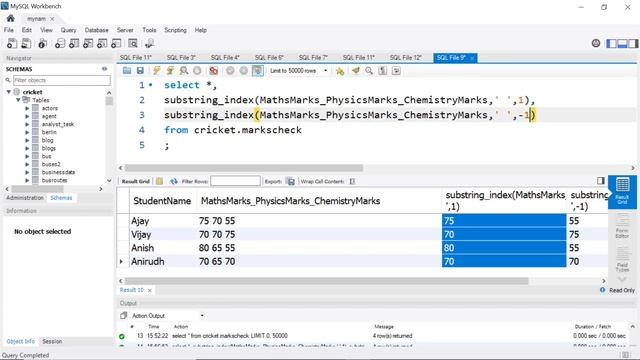Toggle the result side panel button
This screenshot has height=360, width=640.
(601, 180)
